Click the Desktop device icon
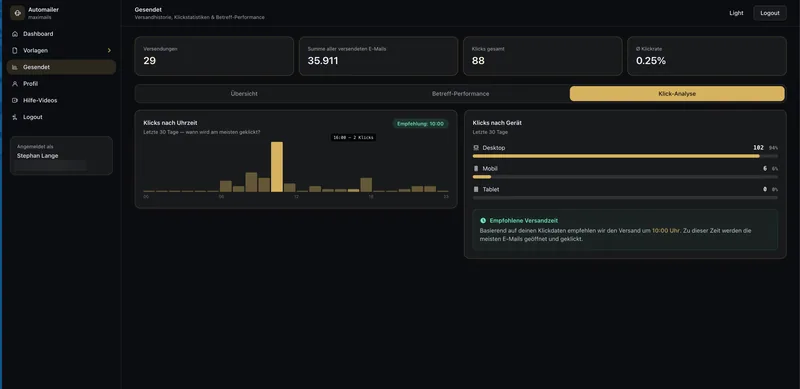The image size is (800, 389). [x=476, y=148]
